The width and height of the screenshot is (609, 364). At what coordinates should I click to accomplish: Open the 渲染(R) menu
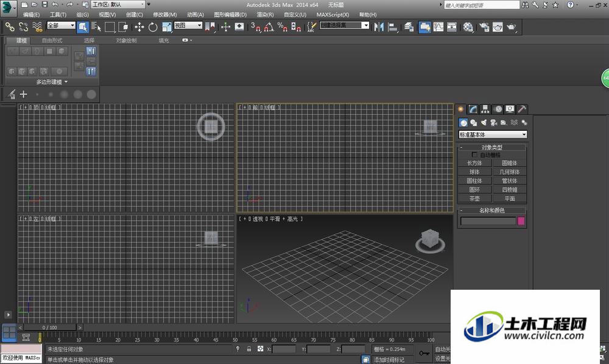coord(265,15)
